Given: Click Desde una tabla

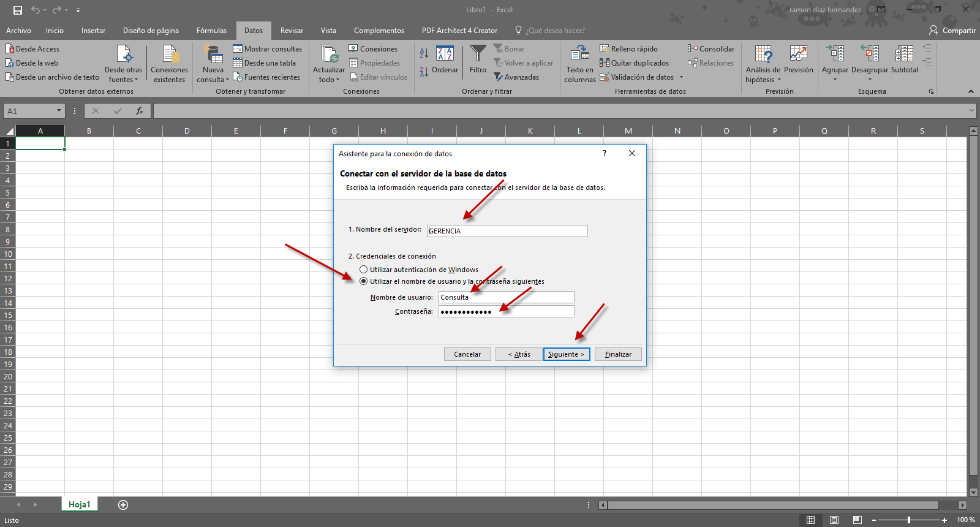Looking at the screenshot, I should coord(265,63).
